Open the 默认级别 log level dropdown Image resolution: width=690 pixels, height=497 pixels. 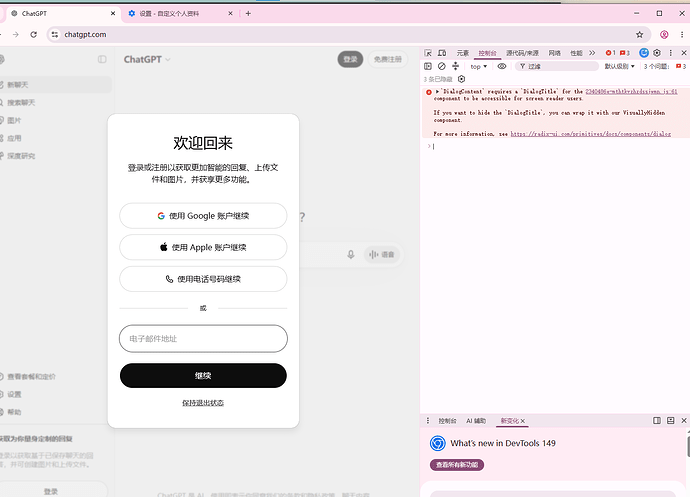point(619,66)
